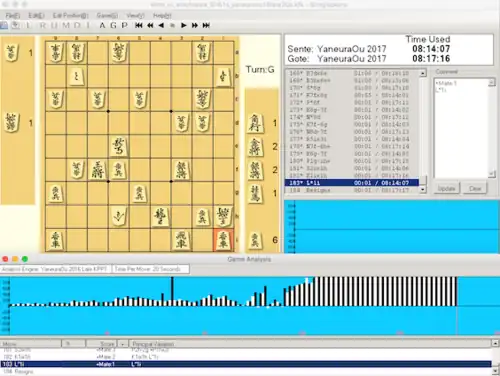Open the Help menu

[x=162, y=15]
